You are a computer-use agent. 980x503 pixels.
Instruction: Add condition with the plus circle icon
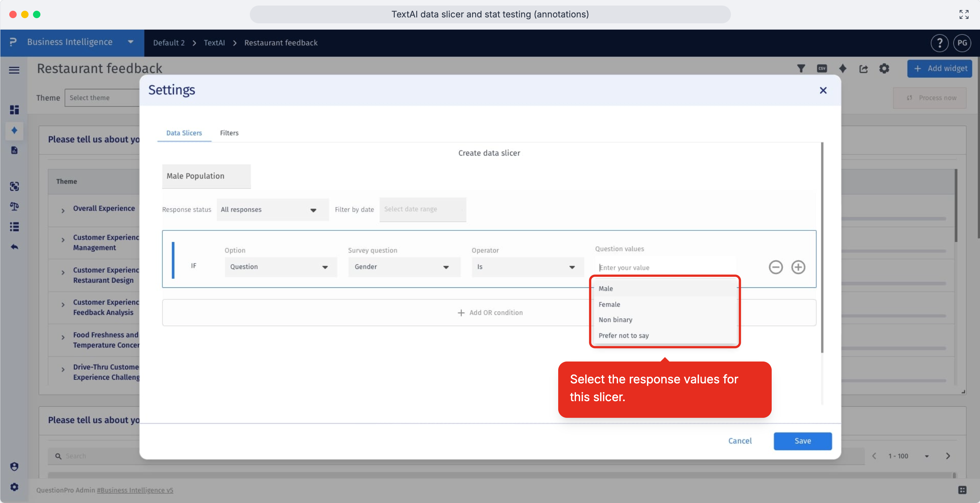798,267
